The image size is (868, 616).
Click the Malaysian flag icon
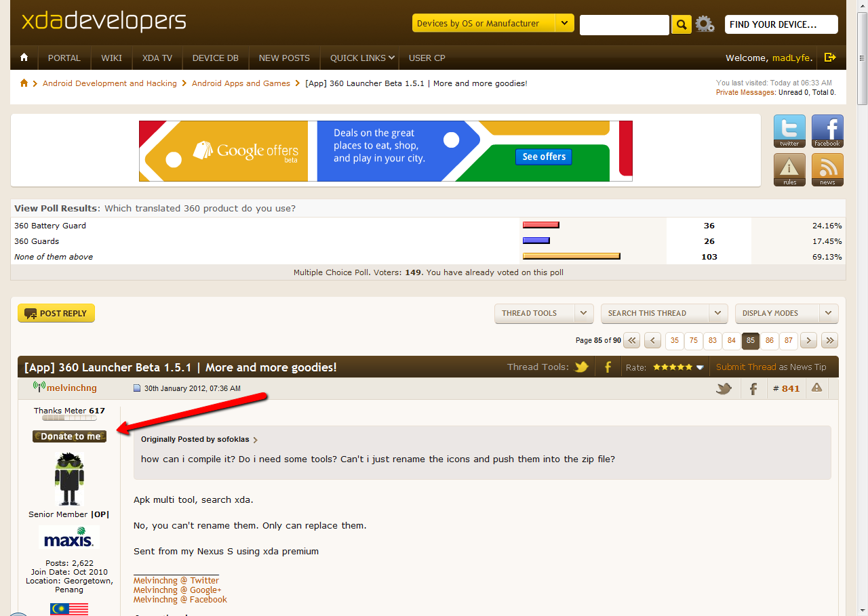click(x=69, y=609)
